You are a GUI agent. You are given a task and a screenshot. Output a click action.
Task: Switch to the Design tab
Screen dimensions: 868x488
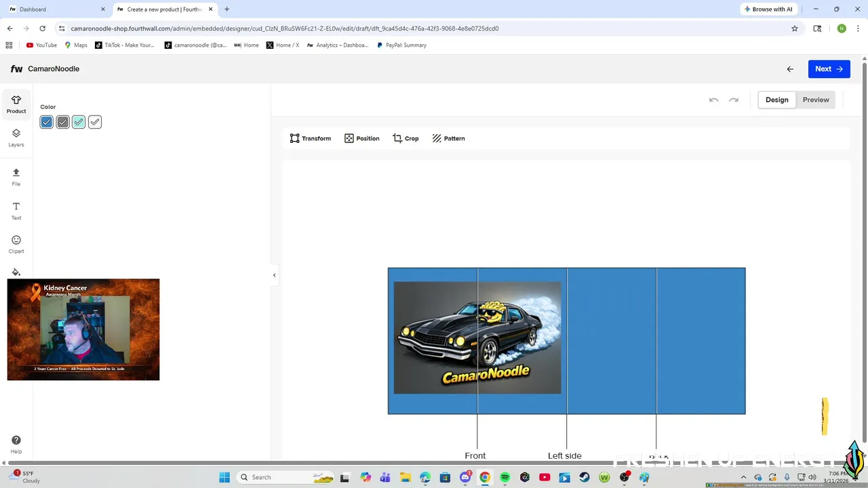point(777,100)
